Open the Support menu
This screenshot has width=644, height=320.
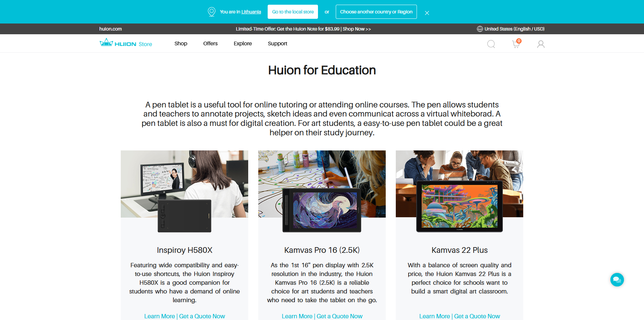(x=277, y=43)
